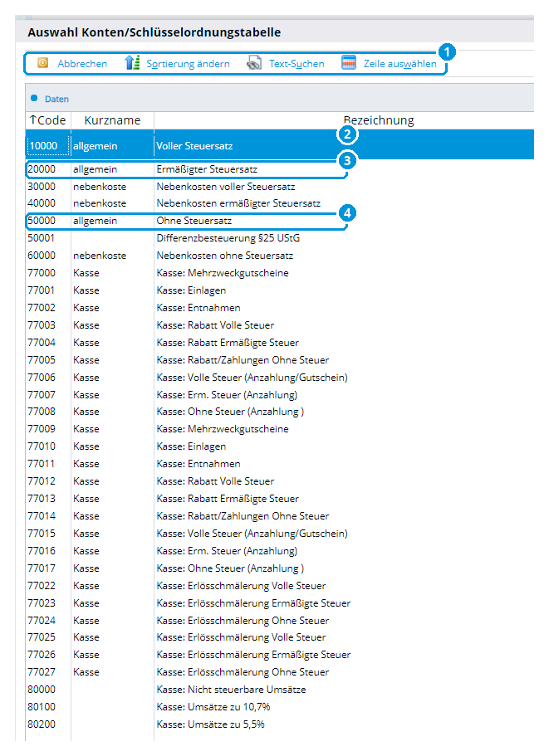Image resolution: width=549 pixels, height=756 pixels.
Task: Click code 77008
Action: 42,412
